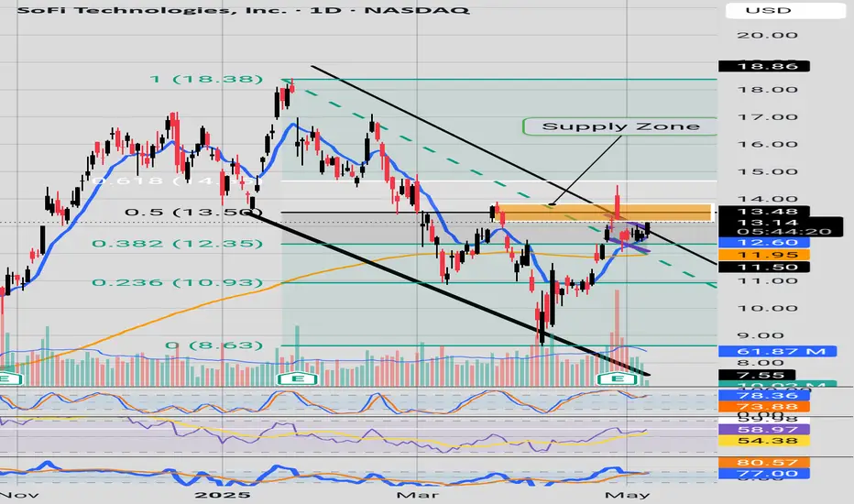Viewport: 854px width, 504px height.
Task: Click the 61.87 M volume label
Action: pos(777,352)
